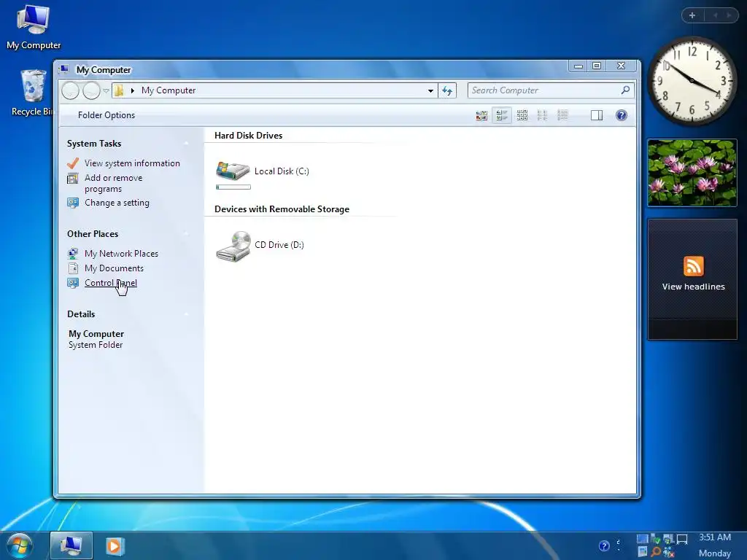Add a gadget with the plus button
747x560 pixels.
692,15
